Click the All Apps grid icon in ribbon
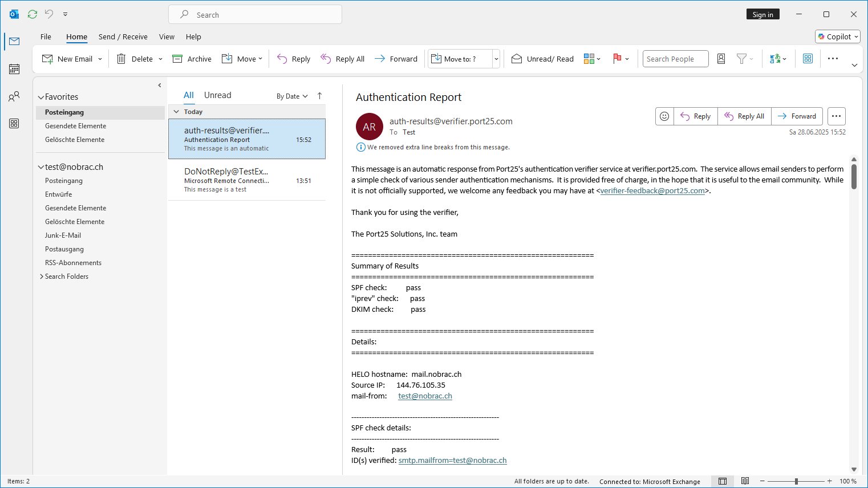Image resolution: width=868 pixels, height=488 pixels. pos(808,59)
